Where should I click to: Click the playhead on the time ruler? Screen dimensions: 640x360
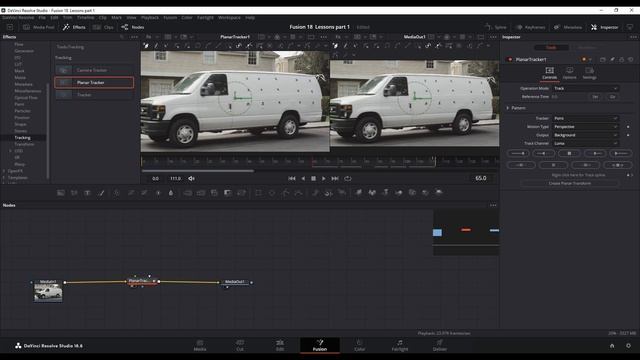click(313, 161)
